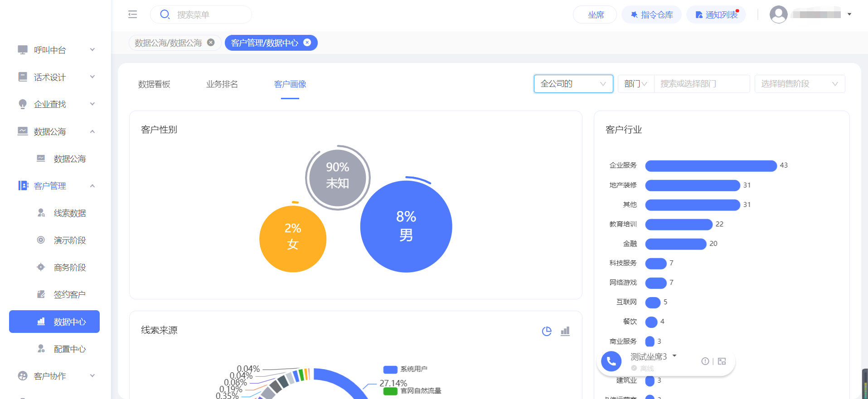868x399 pixels.
Task: Open the 部门 type dropdown
Action: (636, 84)
